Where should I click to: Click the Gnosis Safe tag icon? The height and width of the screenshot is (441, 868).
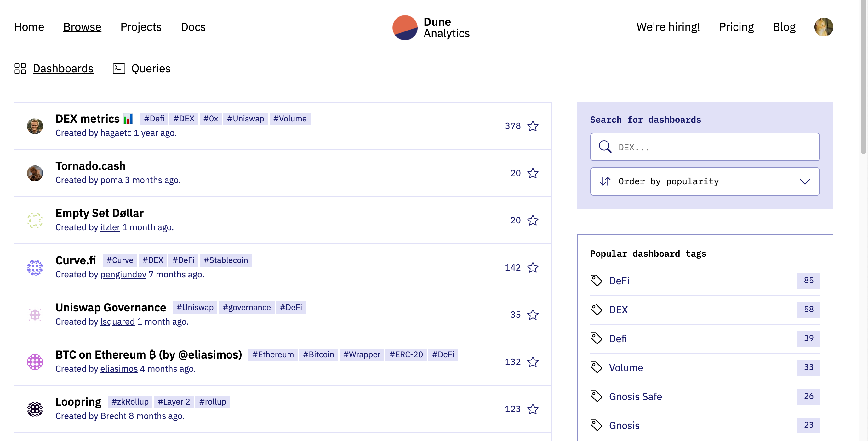[596, 396]
